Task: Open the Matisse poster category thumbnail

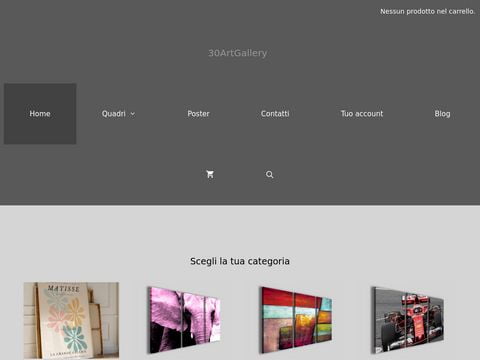Action: pos(71,320)
